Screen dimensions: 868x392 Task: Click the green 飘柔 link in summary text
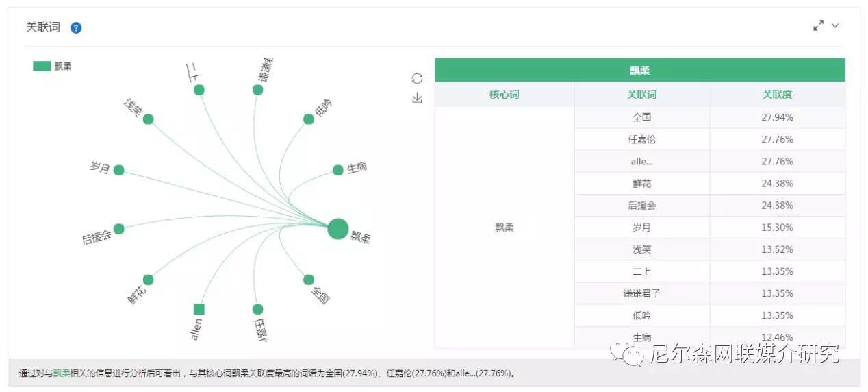click(62, 373)
